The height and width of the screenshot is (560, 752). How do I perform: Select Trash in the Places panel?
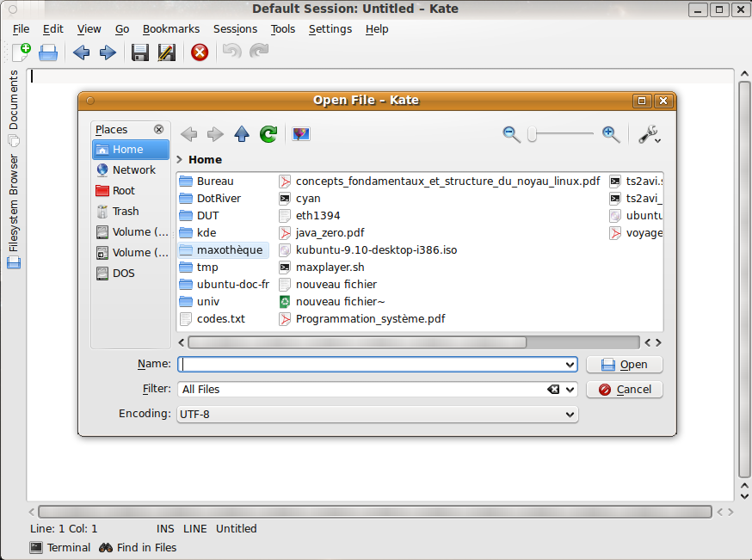[131, 212]
